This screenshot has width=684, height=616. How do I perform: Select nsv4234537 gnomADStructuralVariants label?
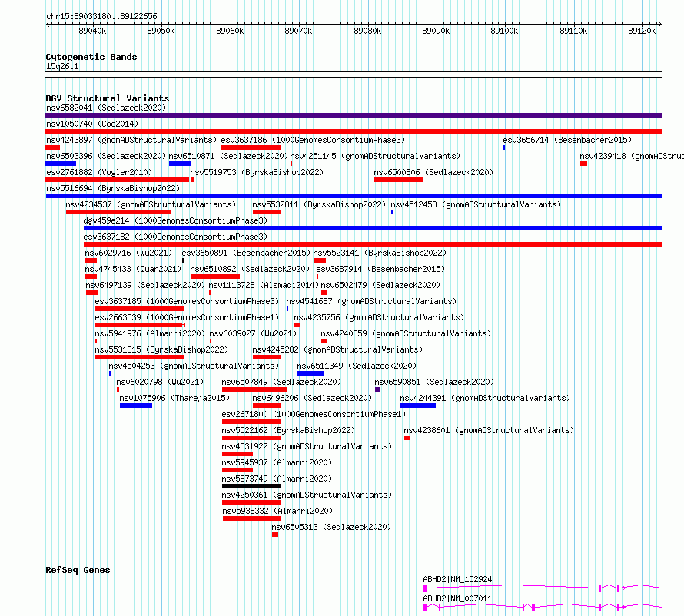pos(151,204)
